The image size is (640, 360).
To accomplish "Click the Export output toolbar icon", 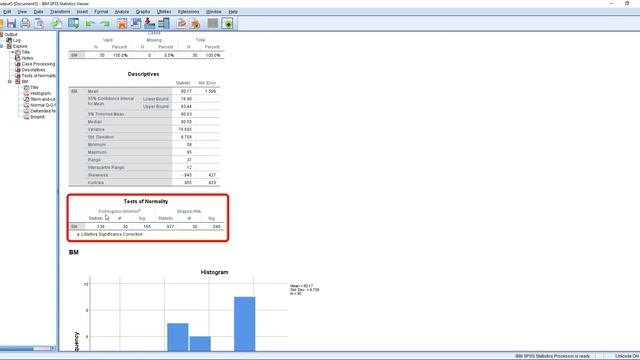I will [57, 23].
